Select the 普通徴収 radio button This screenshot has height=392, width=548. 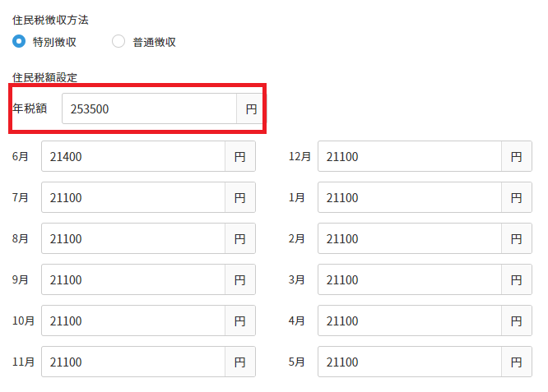tap(118, 41)
